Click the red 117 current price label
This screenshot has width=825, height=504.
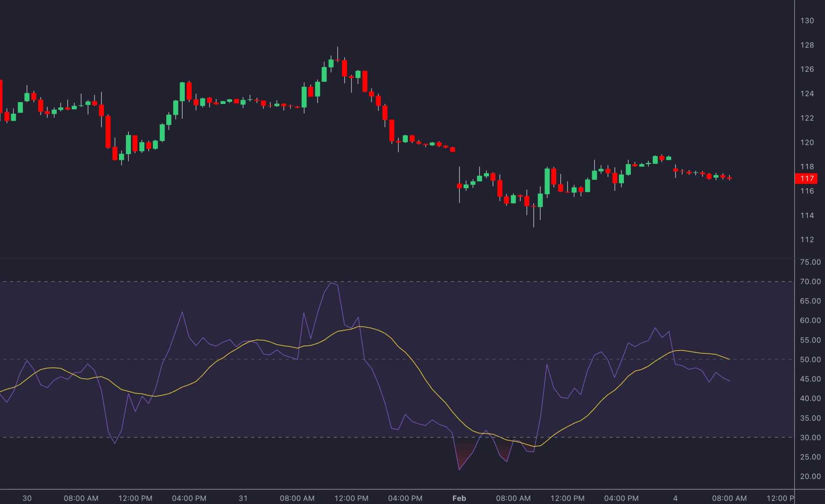tap(806, 178)
